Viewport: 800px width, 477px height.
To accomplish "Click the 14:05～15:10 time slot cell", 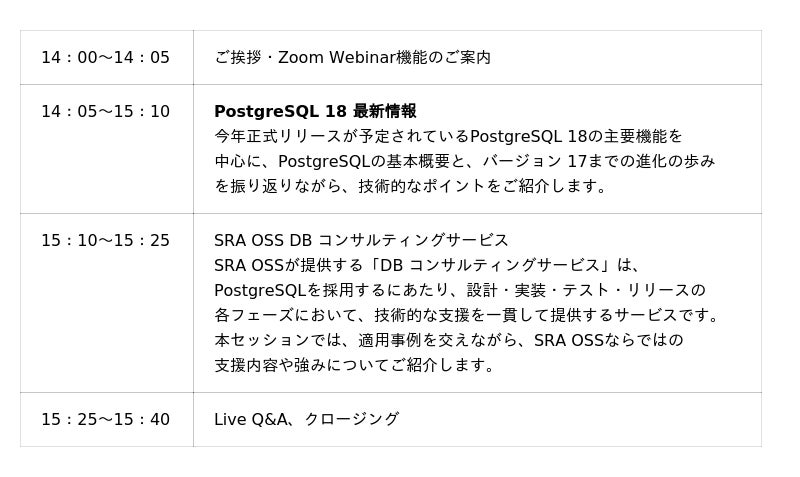I will tap(105, 111).
